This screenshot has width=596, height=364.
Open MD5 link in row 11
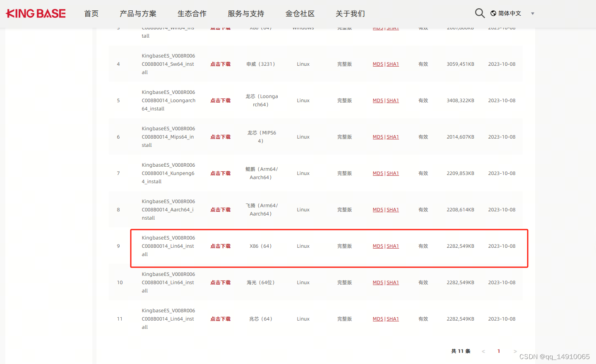378,319
